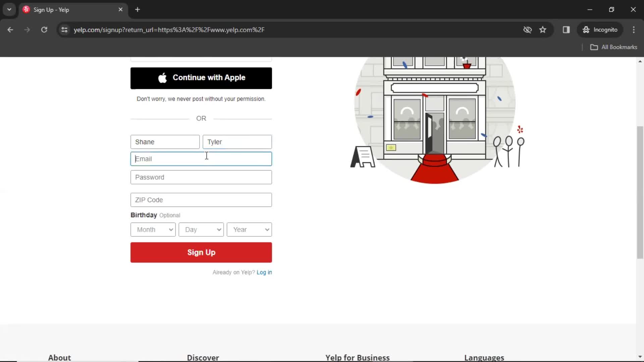Click the ZIP Code input field
Image resolution: width=644 pixels, height=362 pixels.
pyautogui.click(x=201, y=199)
